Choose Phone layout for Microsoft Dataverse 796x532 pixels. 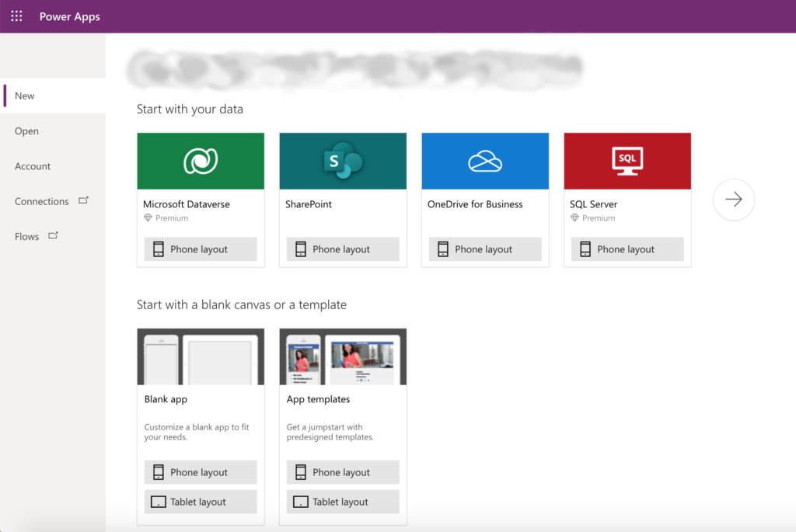201,249
